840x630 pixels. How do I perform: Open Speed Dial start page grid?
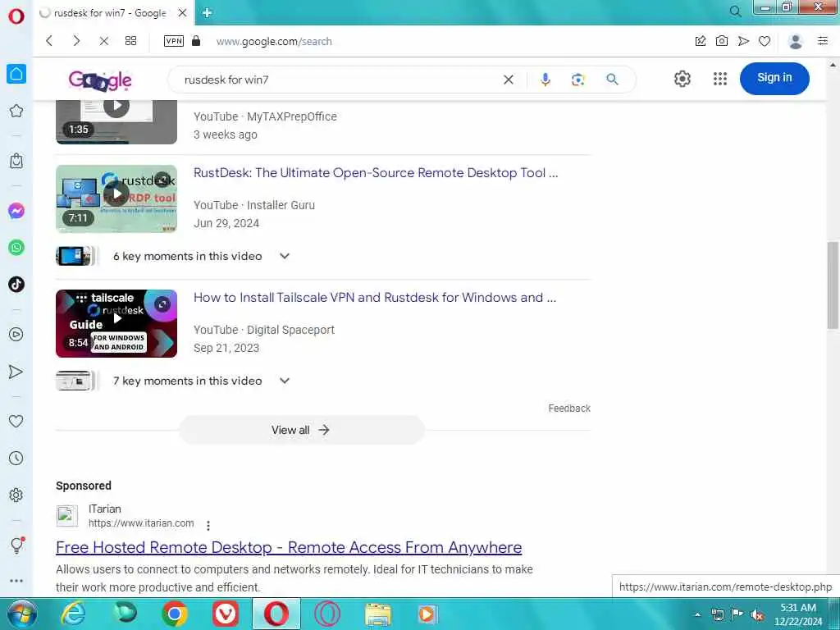click(130, 41)
